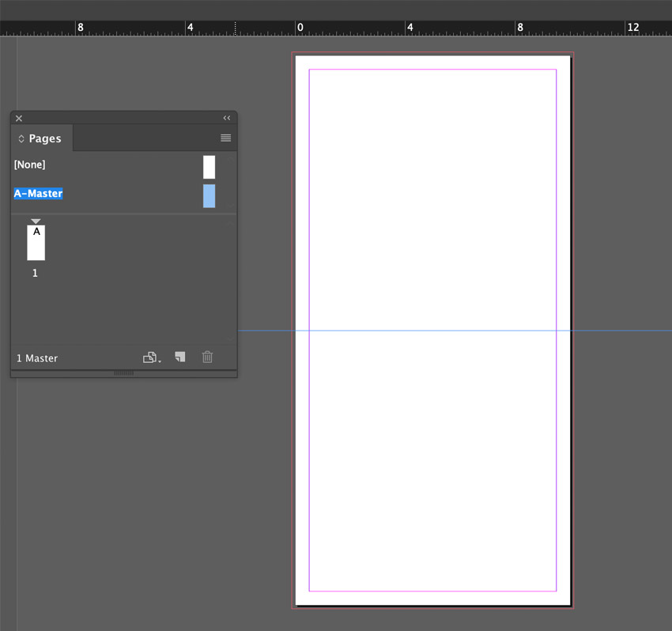Screen dimensions: 672x631
Task: Select the page 1 thumbnail marked A
Action: [36, 243]
